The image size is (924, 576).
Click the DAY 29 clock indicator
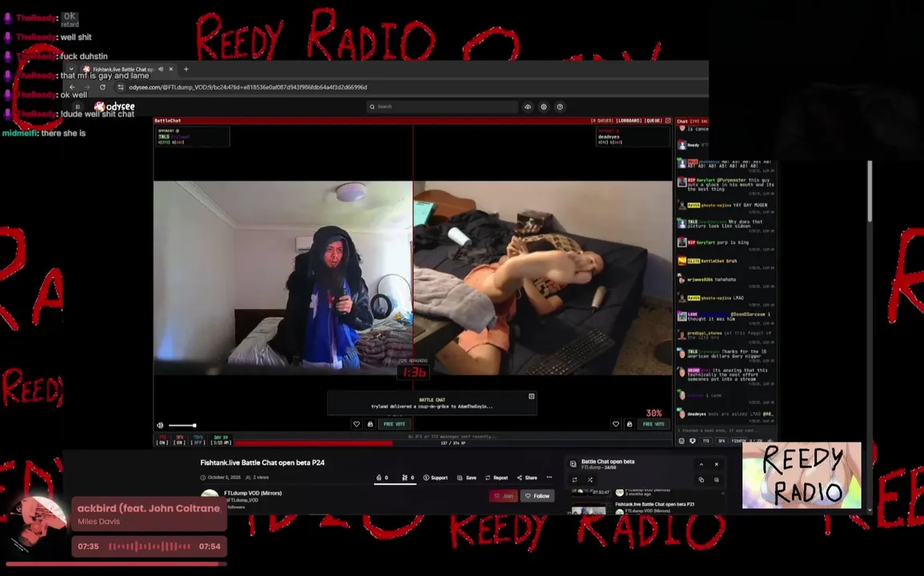click(x=221, y=441)
